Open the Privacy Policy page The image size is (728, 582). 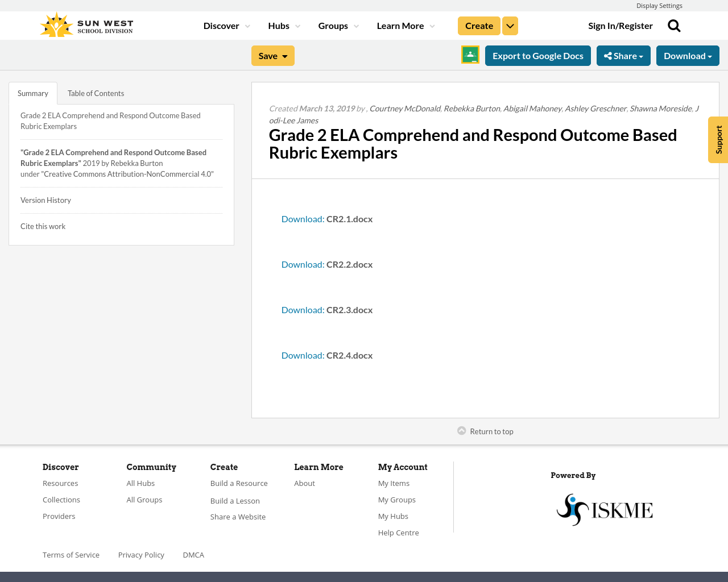(x=141, y=554)
